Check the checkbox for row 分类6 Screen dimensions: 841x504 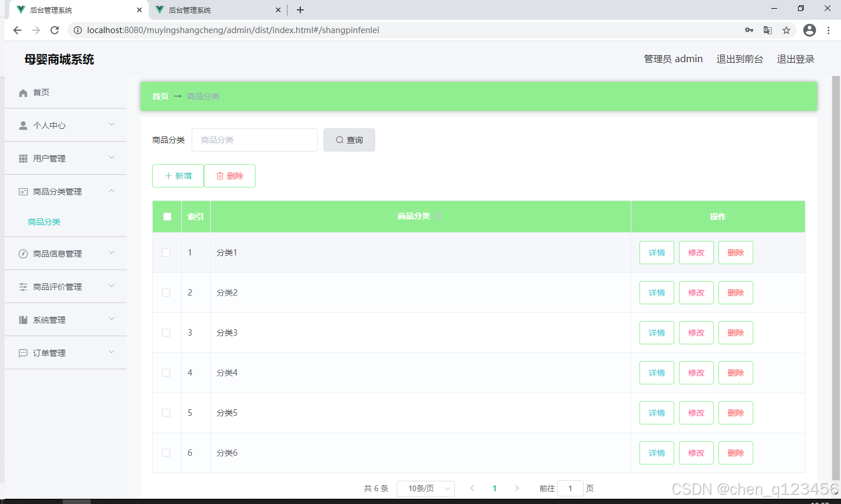[x=166, y=453]
